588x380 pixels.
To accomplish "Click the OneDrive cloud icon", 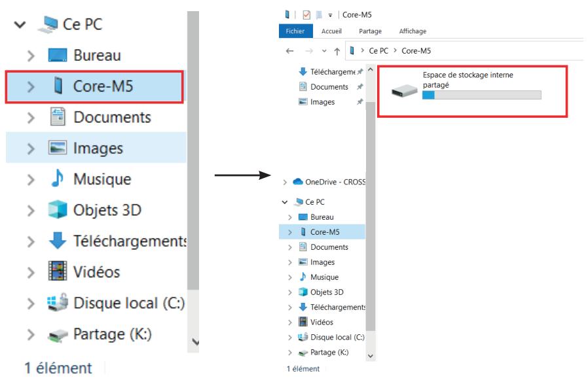I will pyautogui.click(x=298, y=182).
